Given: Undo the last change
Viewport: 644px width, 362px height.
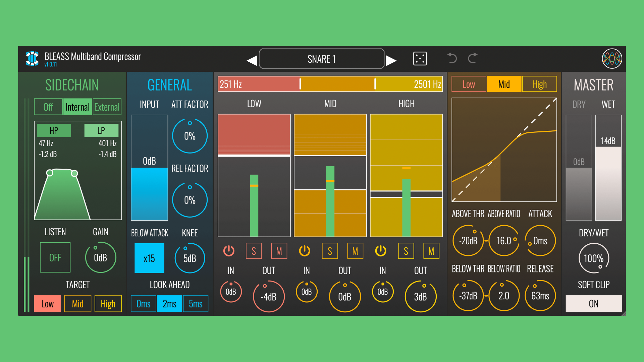Looking at the screenshot, I should point(452,58).
